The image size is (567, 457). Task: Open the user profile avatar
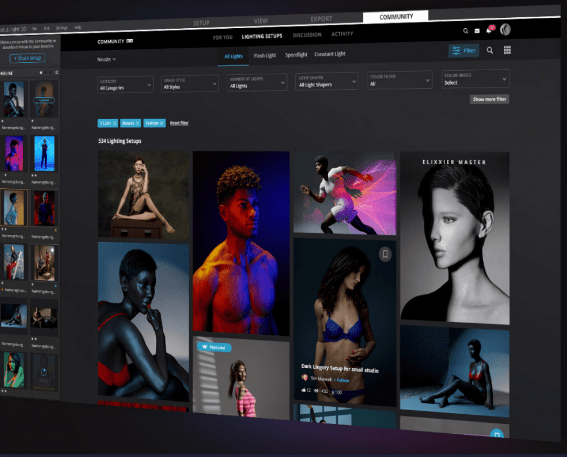pos(505,29)
